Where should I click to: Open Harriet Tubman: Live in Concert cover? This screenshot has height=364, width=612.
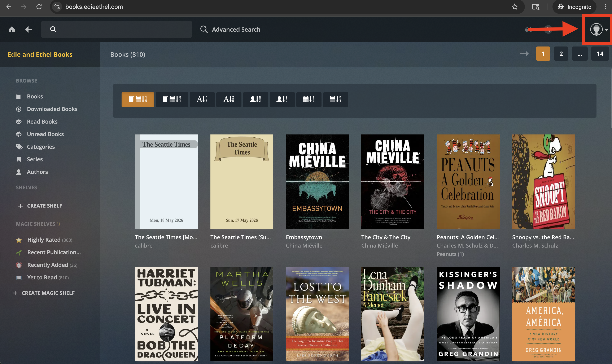tap(166, 314)
